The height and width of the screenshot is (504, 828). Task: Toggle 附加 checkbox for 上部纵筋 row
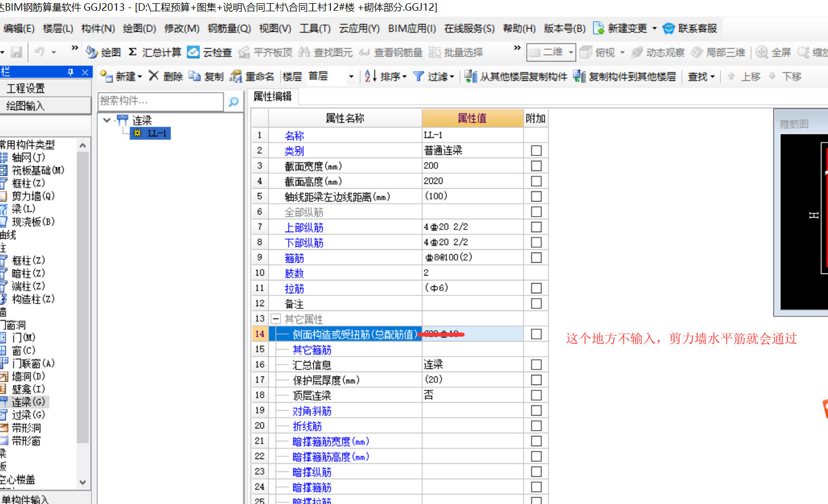pos(536,227)
